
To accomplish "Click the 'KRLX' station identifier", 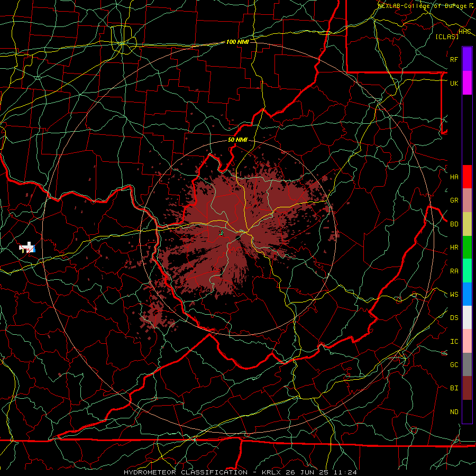I will 271,472.
